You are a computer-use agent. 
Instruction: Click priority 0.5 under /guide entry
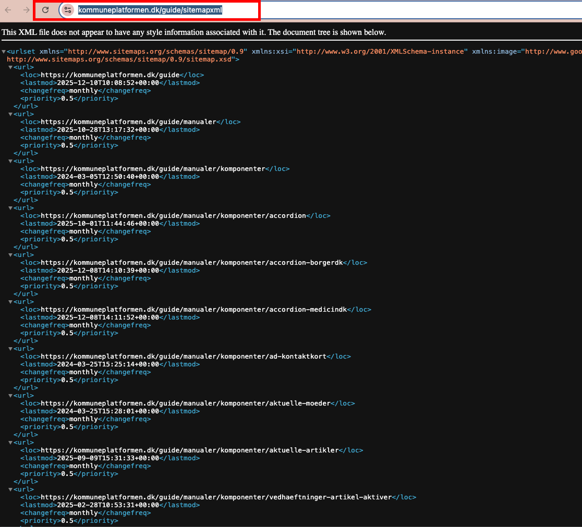click(x=67, y=99)
